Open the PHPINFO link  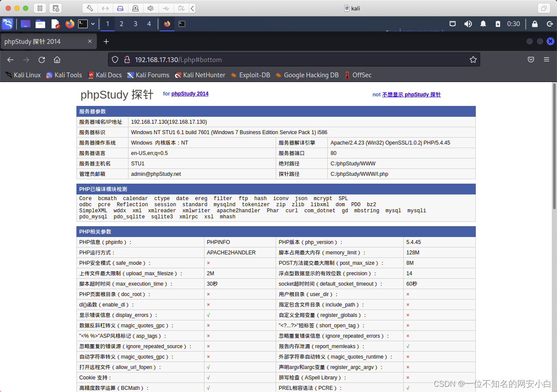218,242
